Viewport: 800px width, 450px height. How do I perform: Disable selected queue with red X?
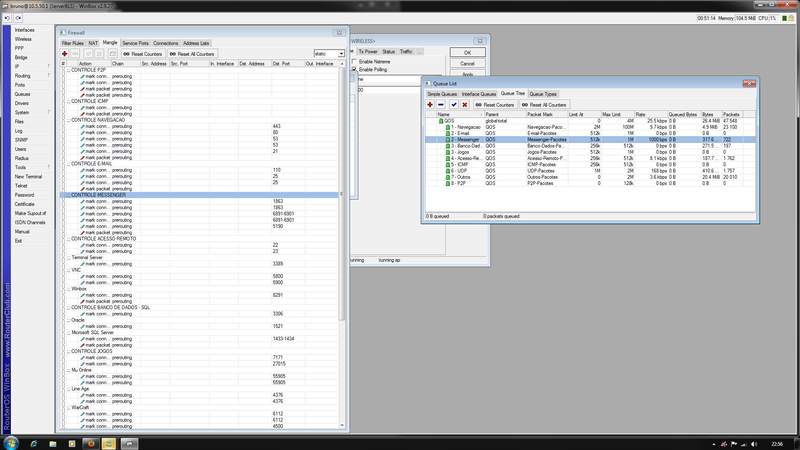(465, 105)
